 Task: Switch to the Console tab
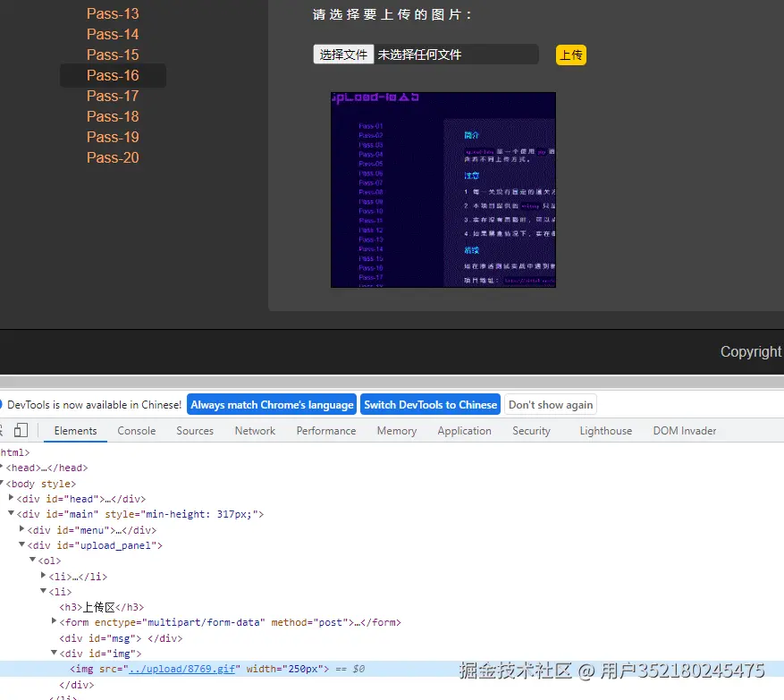137,431
